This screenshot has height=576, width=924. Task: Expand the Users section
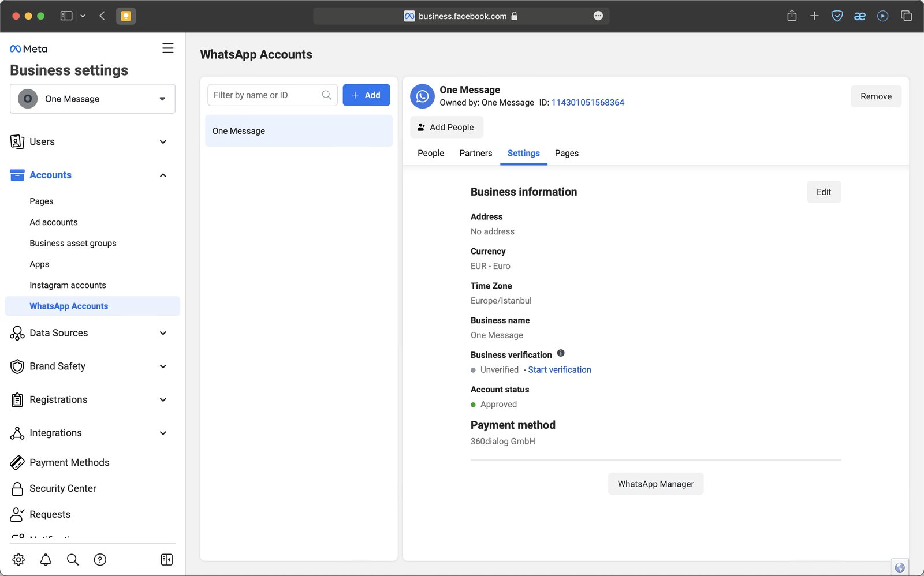pyautogui.click(x=92, y=142)
